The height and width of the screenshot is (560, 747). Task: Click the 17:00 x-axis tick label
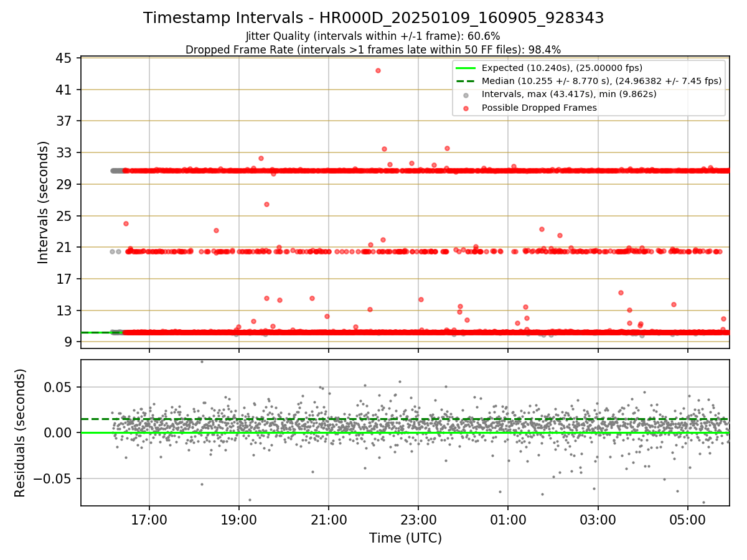tap(149, 518)
